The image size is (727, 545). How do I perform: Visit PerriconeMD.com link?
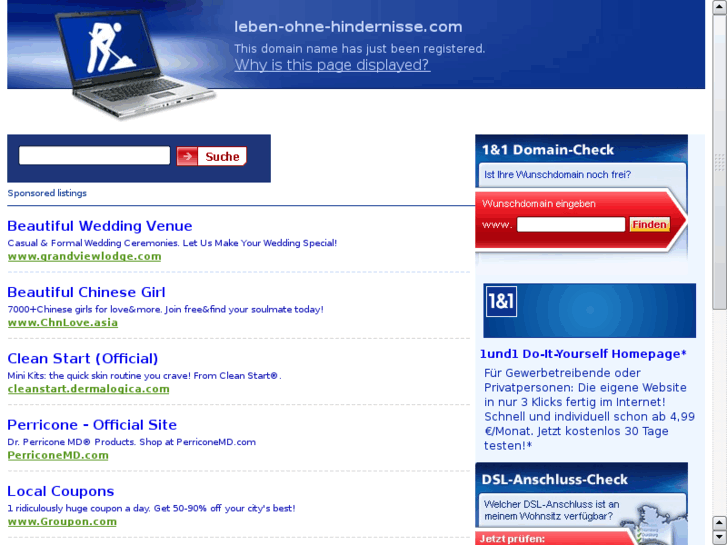coord(58,455)
